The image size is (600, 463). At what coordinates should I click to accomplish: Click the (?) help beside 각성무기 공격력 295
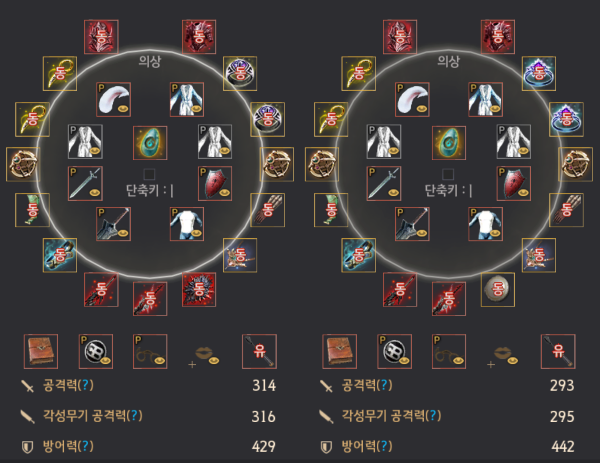[x=433, y=415]
